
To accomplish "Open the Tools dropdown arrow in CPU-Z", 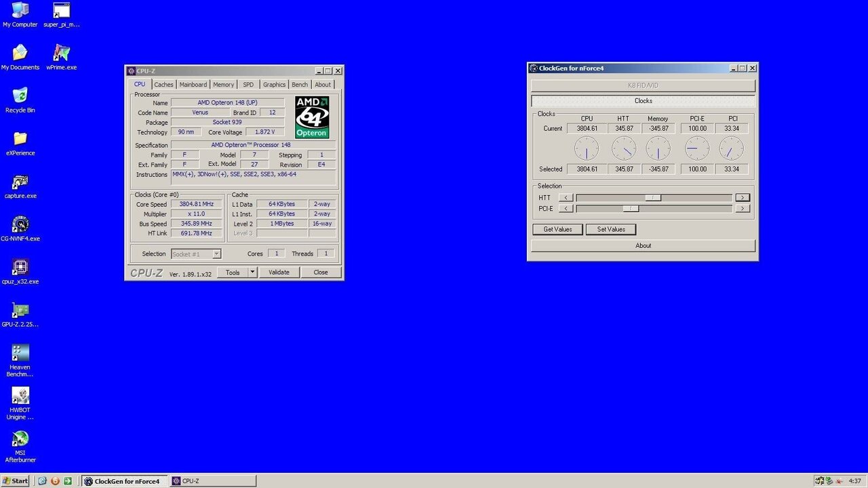I will pyautogui.click(x=252, y=272).
